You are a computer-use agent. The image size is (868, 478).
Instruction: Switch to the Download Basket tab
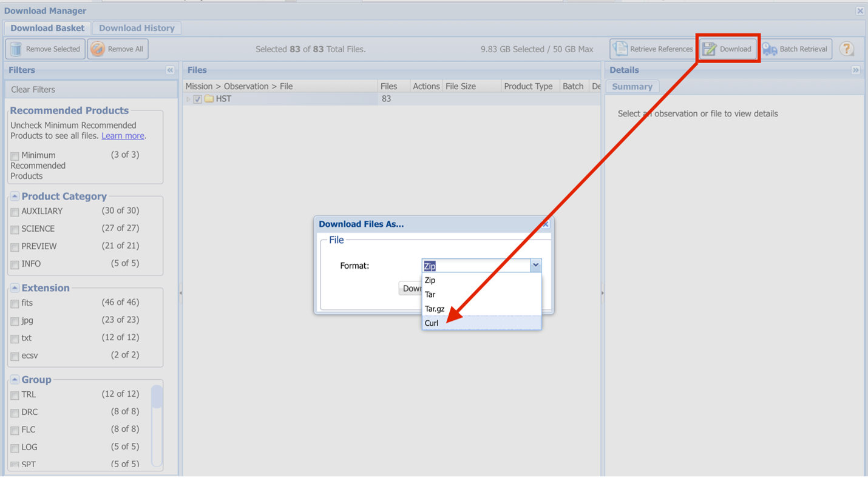pos(47,28)
